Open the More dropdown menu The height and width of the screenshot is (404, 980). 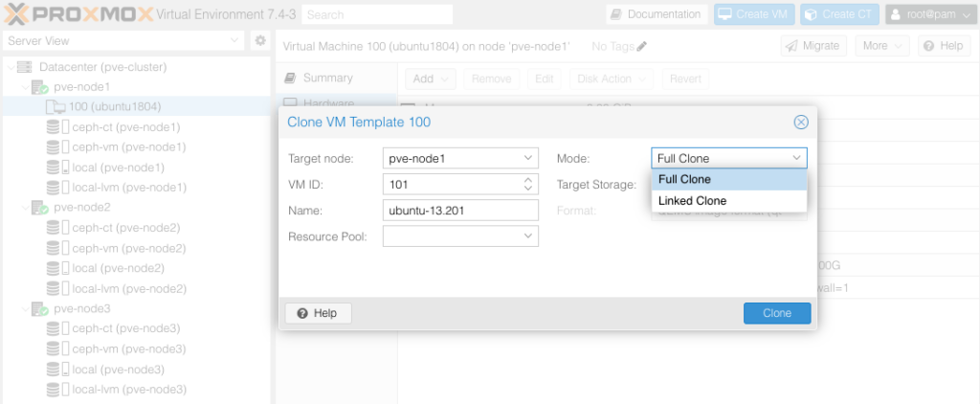click(881, 46)
